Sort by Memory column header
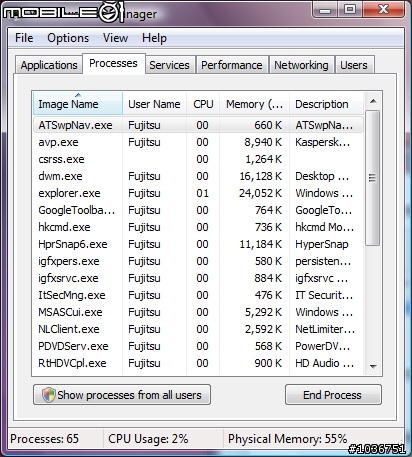The image size is (412, 457). 254,104
